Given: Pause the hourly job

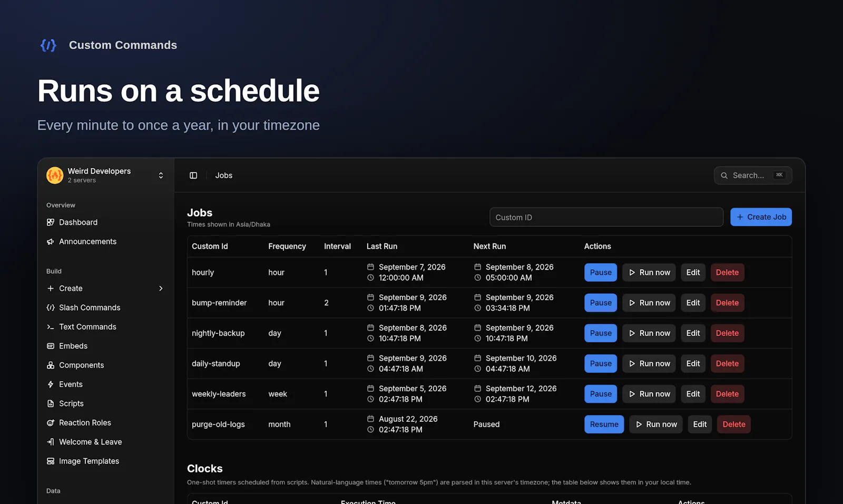Looking at the screenshot, I should [601, 272].
